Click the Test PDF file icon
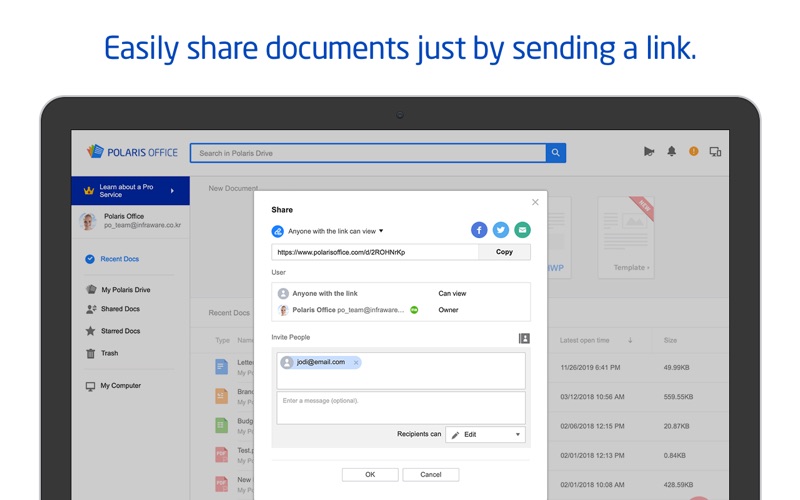 pyautogui.click(x=221, y=455)
